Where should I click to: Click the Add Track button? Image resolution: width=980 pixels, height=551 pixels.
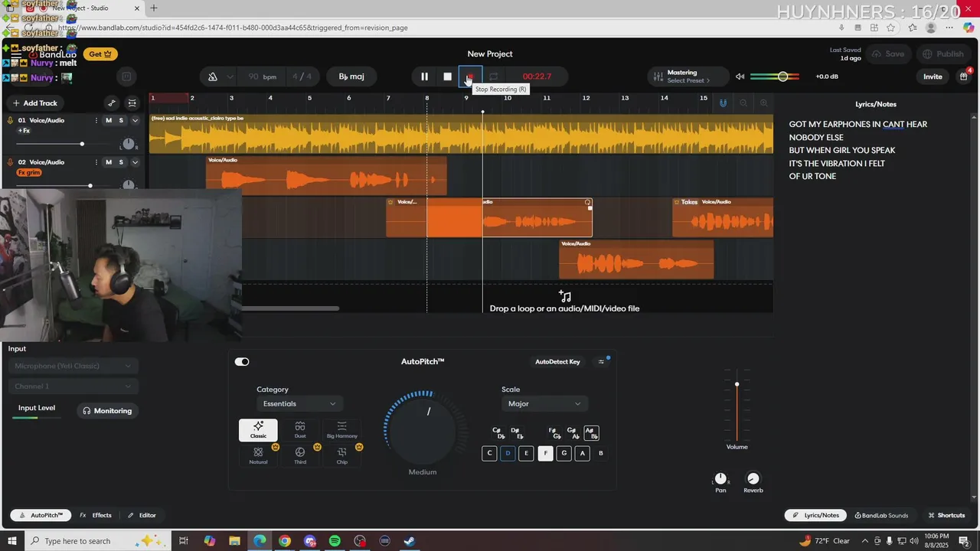pos(35,103)
